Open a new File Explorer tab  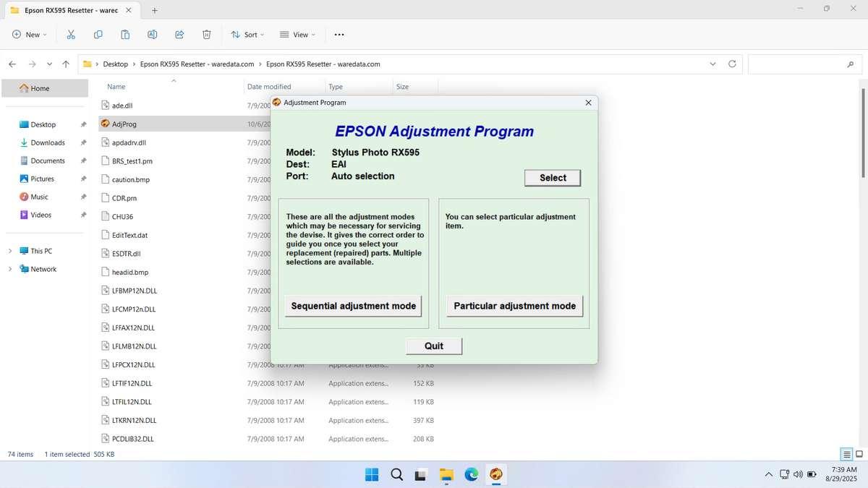click(154, 10)
